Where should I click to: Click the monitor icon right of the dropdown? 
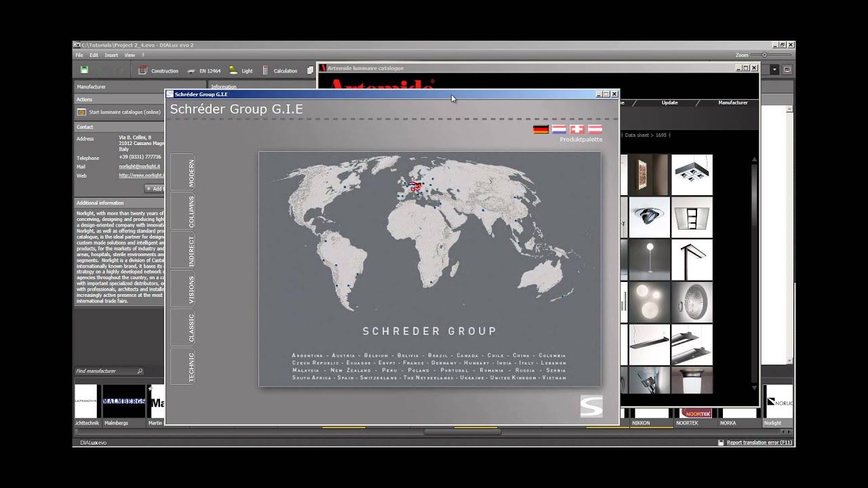(787, 69)
